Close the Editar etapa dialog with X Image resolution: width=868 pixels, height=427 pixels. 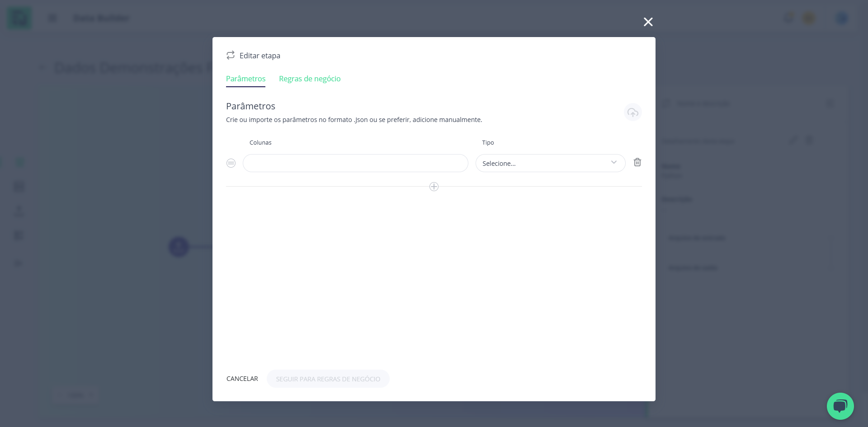point(648,22)
